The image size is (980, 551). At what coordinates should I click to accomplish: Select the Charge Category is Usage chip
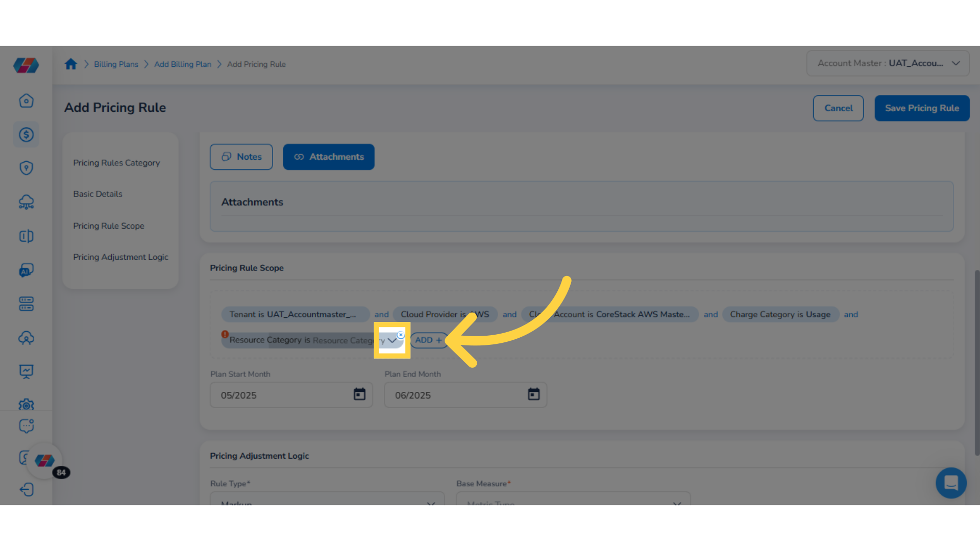pos(780,314)
